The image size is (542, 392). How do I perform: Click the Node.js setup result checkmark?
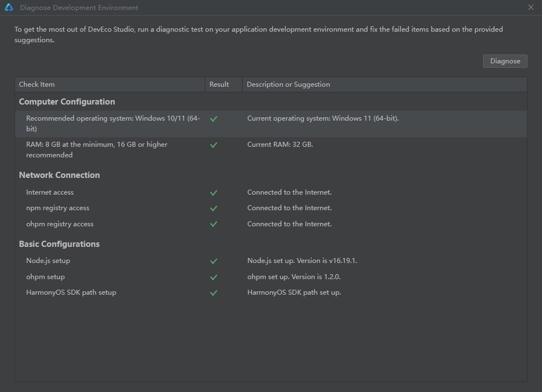pos(214,261)
